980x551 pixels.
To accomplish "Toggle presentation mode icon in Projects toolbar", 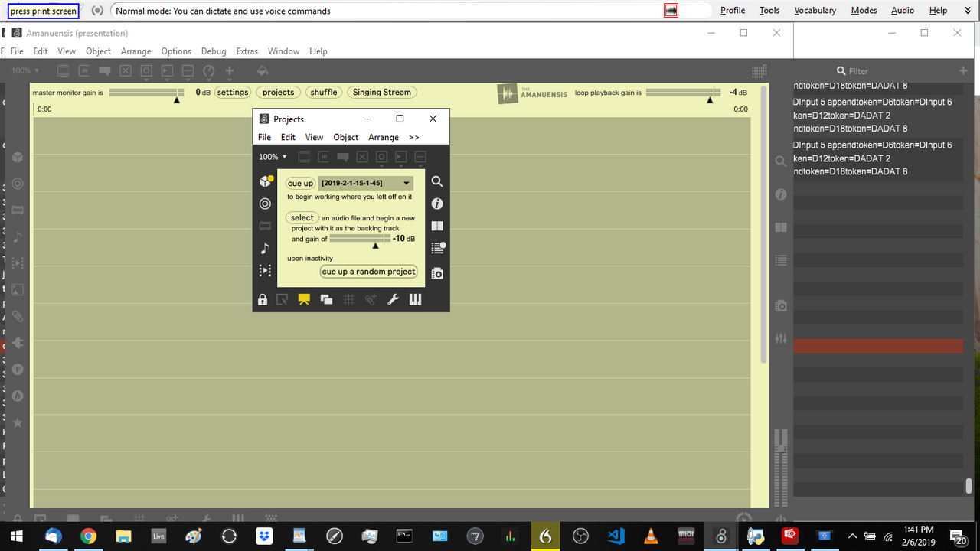I will click(304, 299).
